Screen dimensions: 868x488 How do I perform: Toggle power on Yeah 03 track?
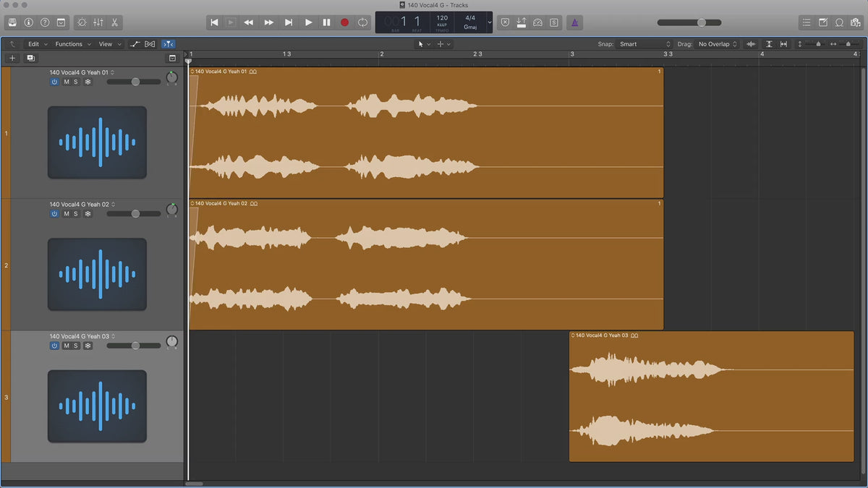point(54,346)
